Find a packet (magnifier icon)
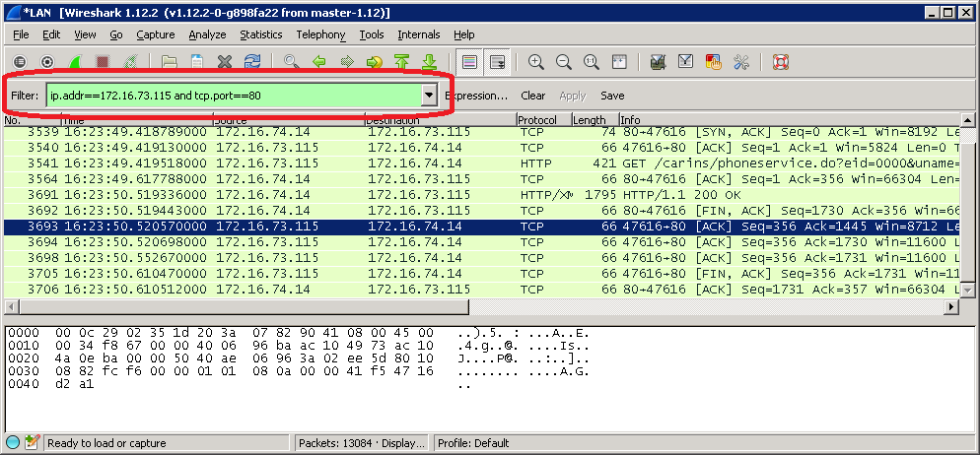 coord(291,62)
